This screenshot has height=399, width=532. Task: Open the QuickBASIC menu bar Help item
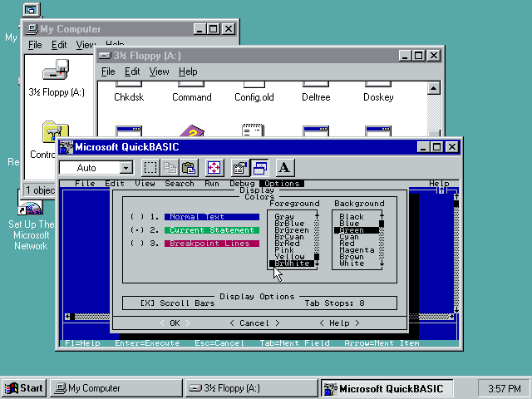click(x=439, y=184)
